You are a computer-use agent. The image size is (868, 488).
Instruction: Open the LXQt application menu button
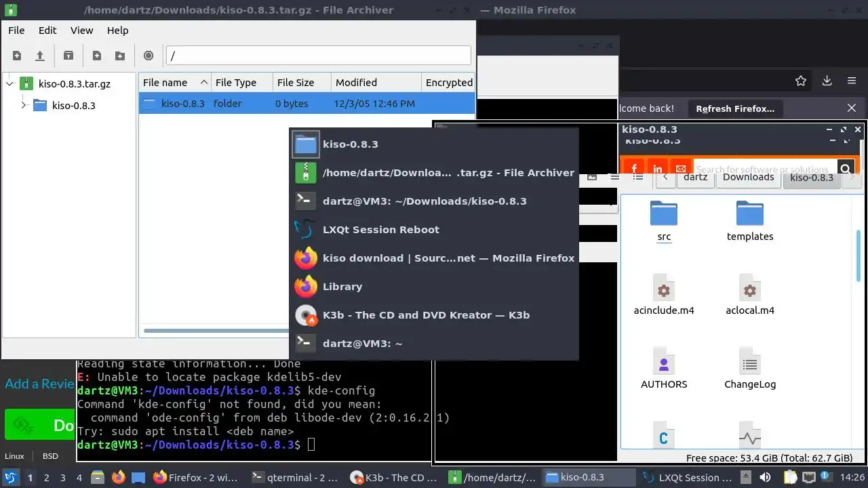point(11,477)
